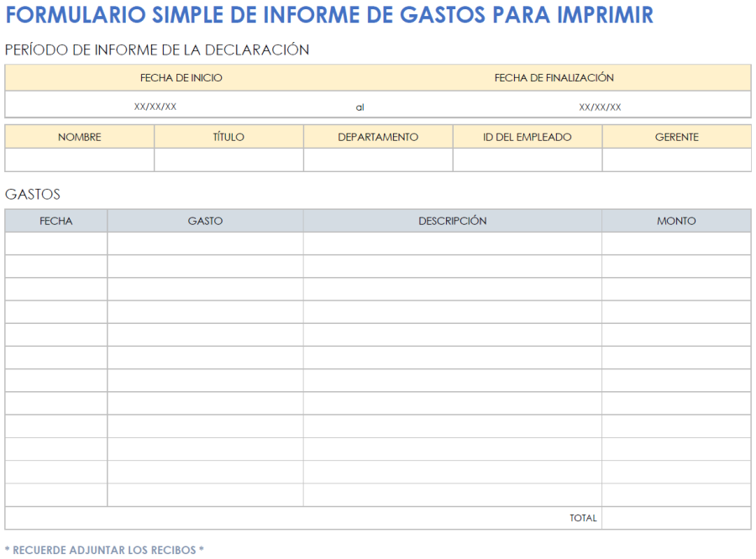Click the DEPARTAMENTO column header
756x559 pixels.
pyautogui.click(x=377, y=137)
